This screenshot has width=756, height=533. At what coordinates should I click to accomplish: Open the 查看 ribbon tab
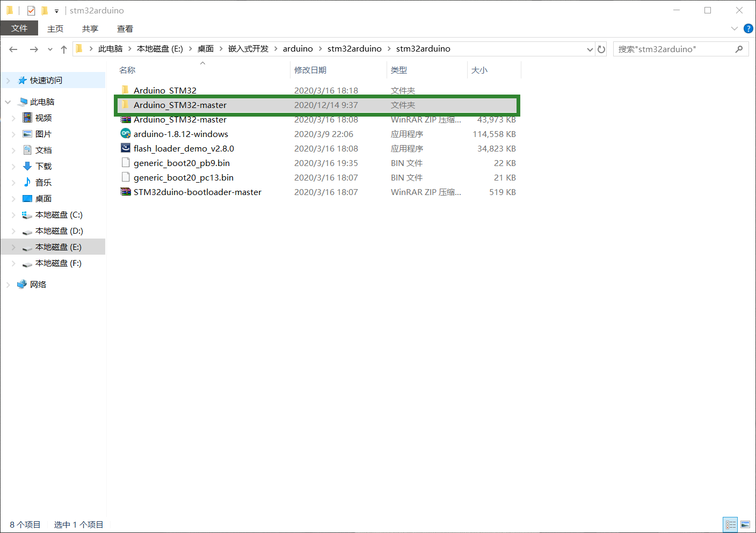(x=125, y=28)
